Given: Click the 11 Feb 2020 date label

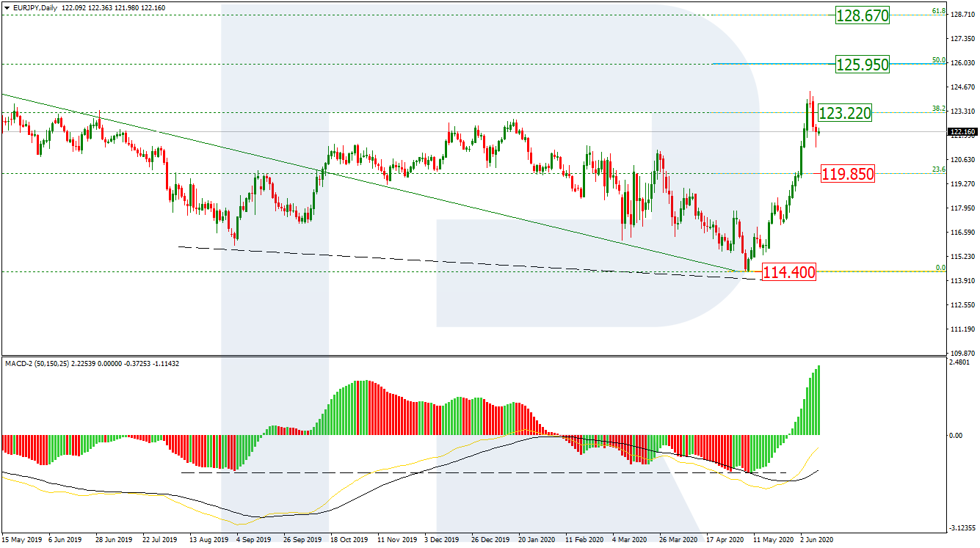Looking at the screenshot, I should click(585, 539).
